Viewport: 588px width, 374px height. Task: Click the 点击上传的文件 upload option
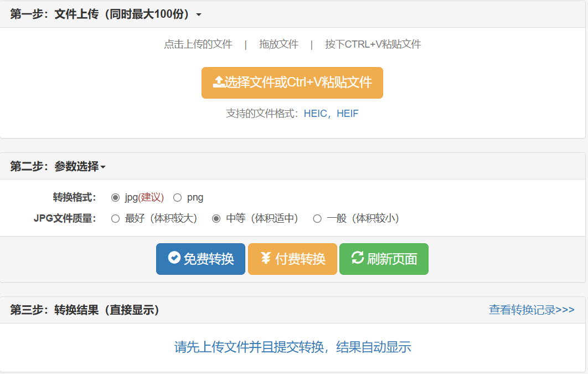coord(198,44)
